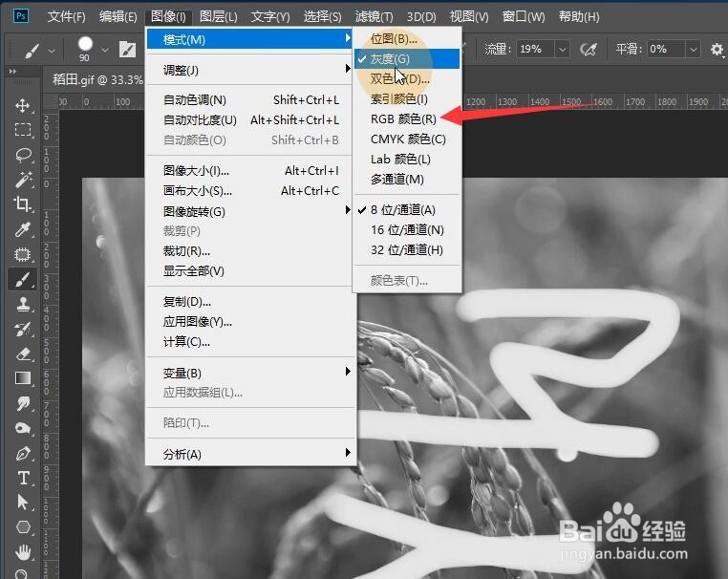Select the Hand tool

[x=22, y=552]
